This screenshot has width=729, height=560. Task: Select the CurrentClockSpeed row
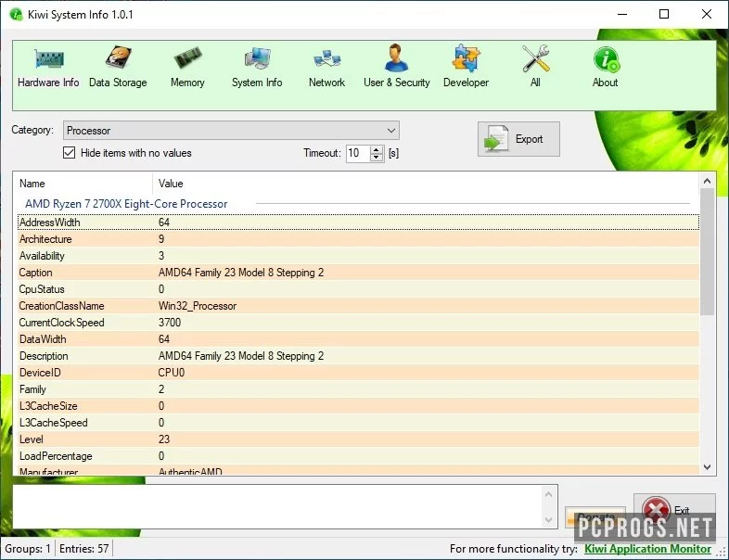358,323
